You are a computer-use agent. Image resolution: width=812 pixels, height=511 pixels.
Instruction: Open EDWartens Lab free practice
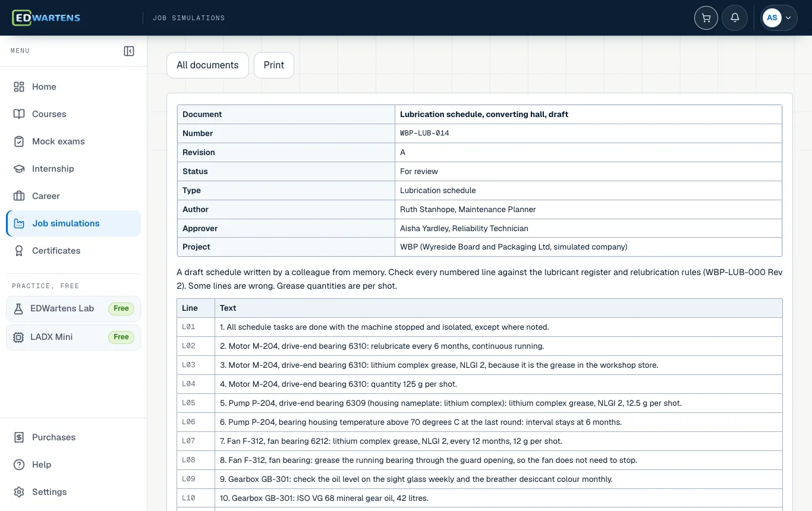74,308
